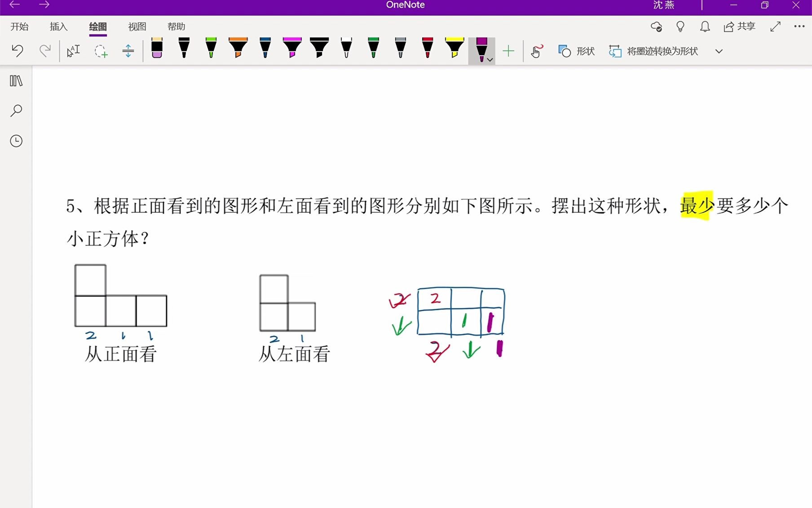Image resolution: width=812 pixels, height=508 pixels.
Task: Select the gray pen
Action: tap(401, 48)
